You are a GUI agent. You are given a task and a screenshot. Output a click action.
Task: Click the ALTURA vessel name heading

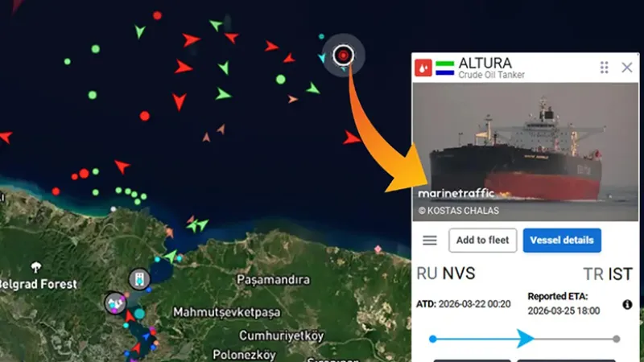(485, 64)
